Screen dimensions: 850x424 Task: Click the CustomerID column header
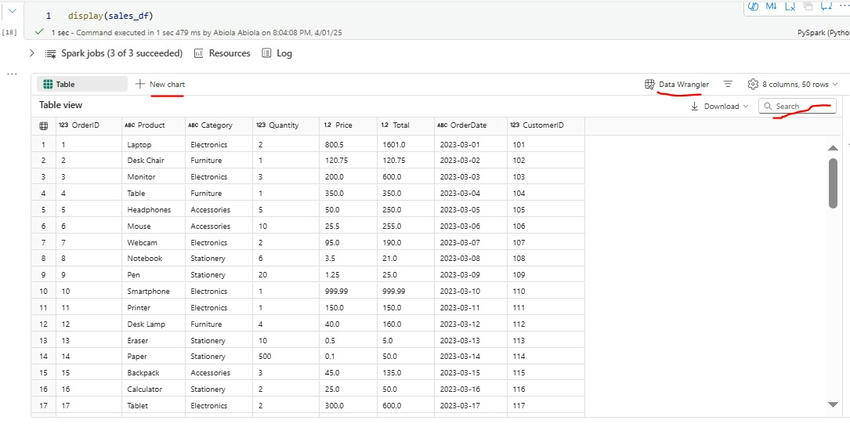point(546,125)
